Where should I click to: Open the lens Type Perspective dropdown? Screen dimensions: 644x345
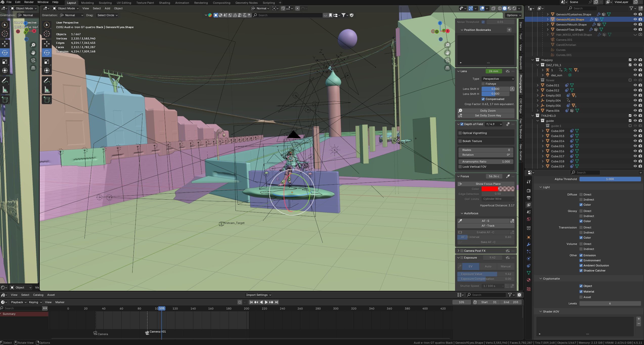[x=498, y=79]
